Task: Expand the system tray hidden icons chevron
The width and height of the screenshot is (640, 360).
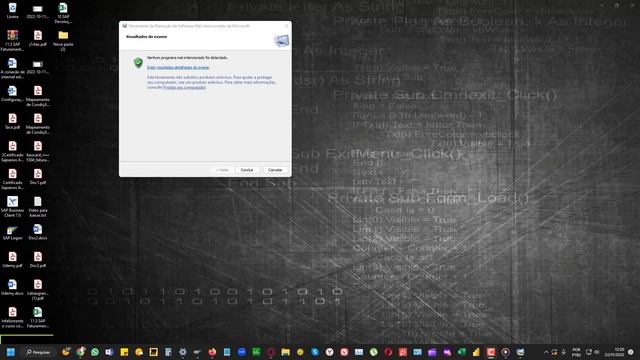Action: click(x=546, y=352)
